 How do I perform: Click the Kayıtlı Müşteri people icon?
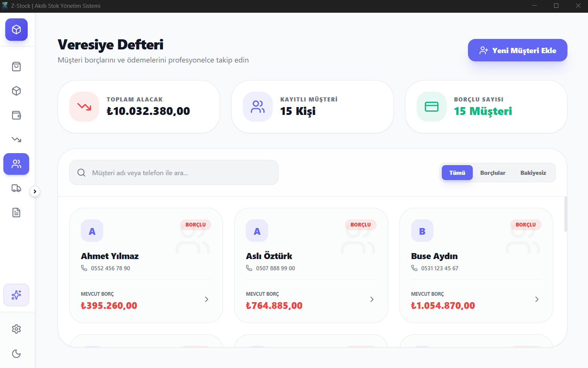click(x=258, y=107)
